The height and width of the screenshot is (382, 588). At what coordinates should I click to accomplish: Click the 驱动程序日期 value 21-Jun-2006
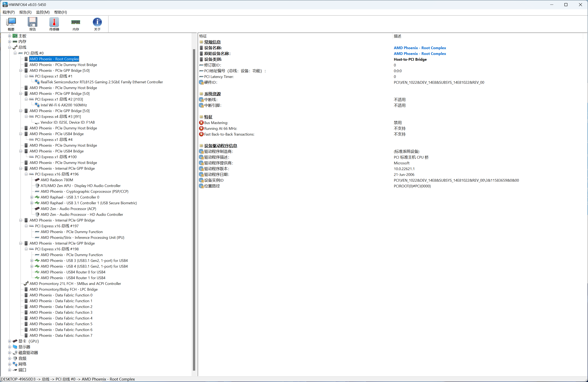[x=404, y=174]
